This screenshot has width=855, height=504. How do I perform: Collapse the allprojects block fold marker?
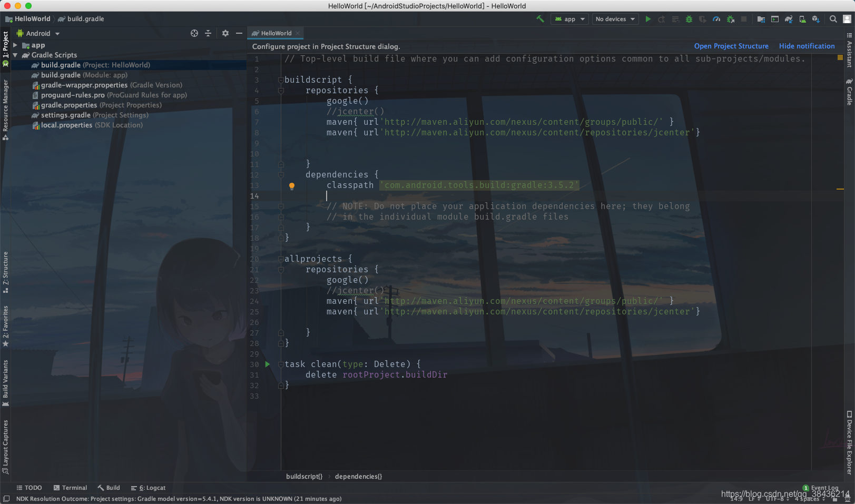(281, 259)
